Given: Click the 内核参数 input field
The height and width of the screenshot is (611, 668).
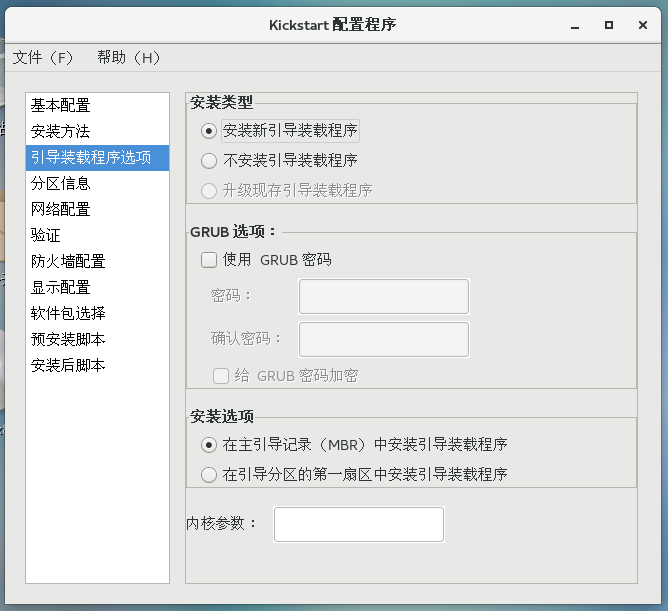Looking at the screenshot, I should click(x=358, y=524).
